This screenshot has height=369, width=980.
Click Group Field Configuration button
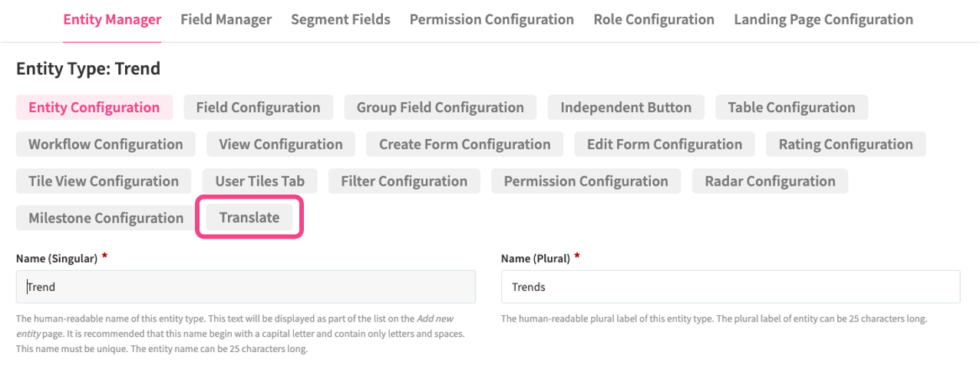(x=440, y=107)
